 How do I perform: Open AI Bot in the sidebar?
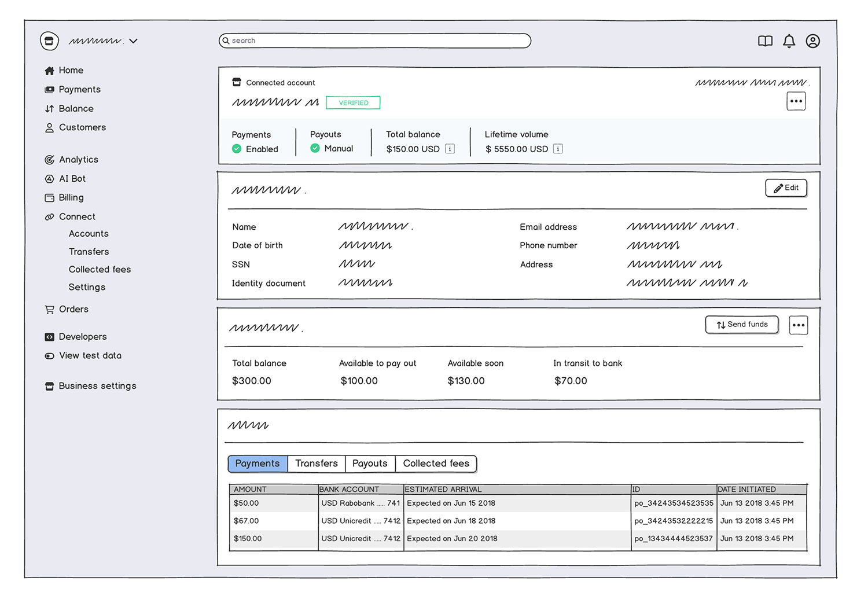pos(72,179)
